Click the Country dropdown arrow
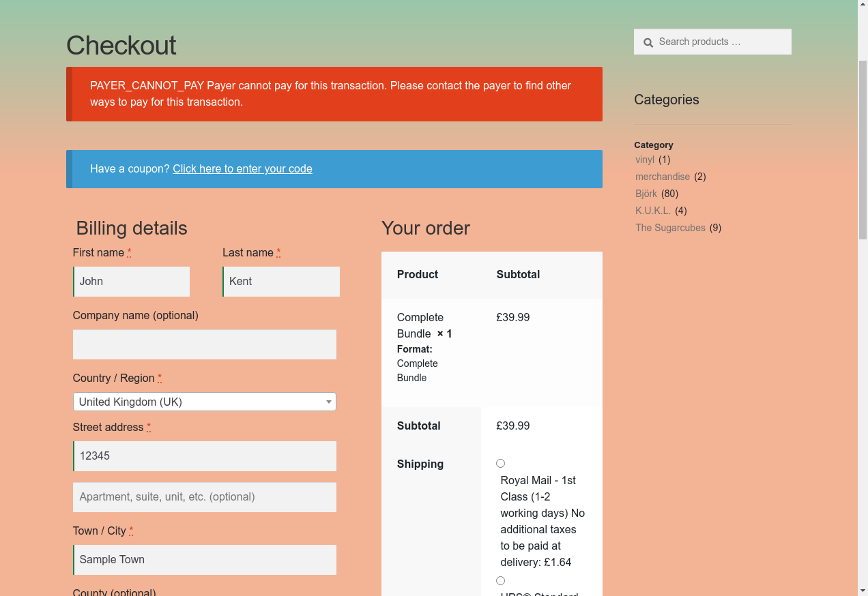The image size is (868, 596). pos(329,402)
